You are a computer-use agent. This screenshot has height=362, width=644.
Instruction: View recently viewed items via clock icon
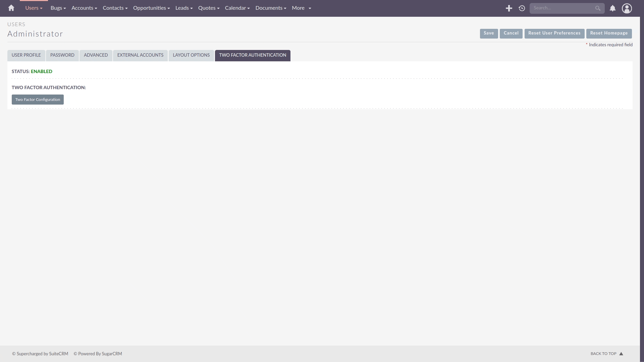tap(522, 8)
